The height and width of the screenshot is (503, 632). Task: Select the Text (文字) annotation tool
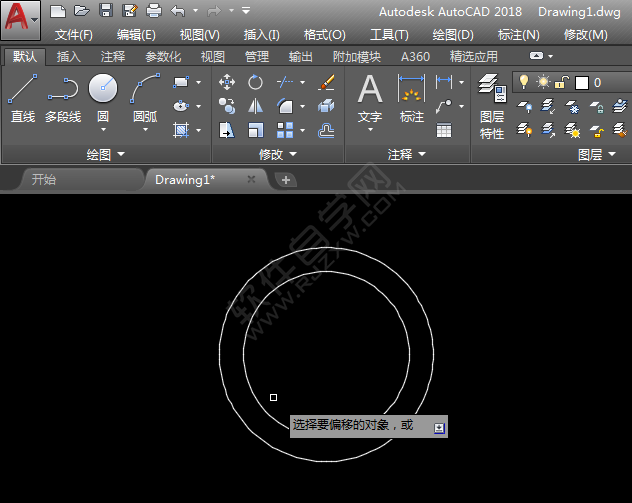(370, 99)
